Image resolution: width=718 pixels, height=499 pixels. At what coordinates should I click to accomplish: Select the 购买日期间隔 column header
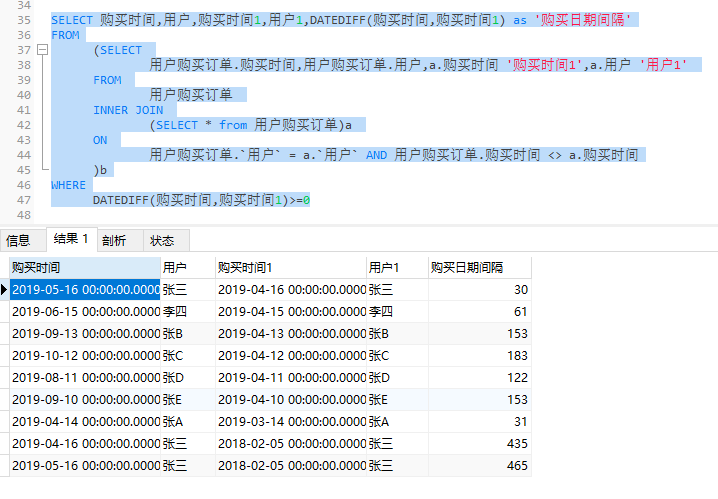pyautogui.click(x=478, y=267)
